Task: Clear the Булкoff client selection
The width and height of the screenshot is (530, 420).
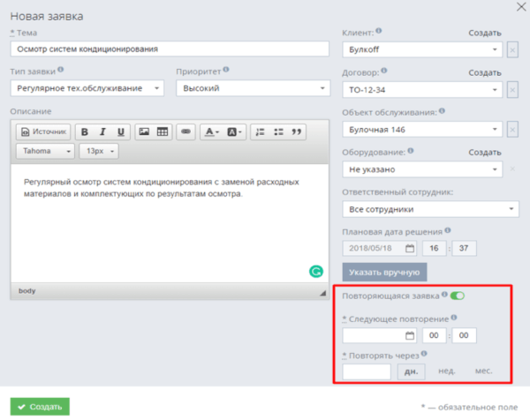Action: [x=512, y=50]
